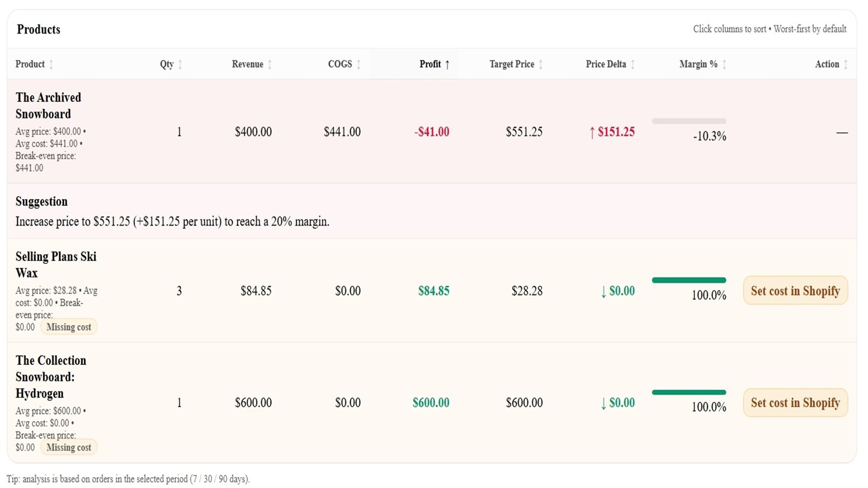
Task: Click the down arrow on Hydrogen's Price Delta
Action: (x=603, y=403)
